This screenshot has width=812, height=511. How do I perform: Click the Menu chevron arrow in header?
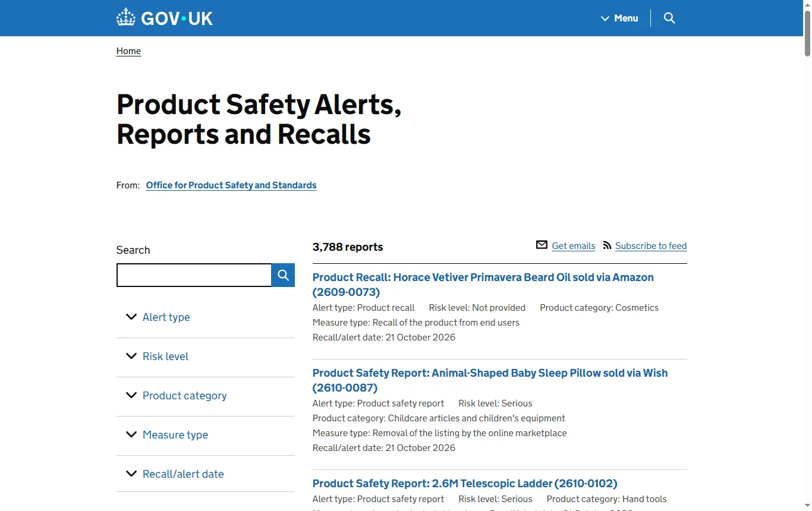coord(605,18)
